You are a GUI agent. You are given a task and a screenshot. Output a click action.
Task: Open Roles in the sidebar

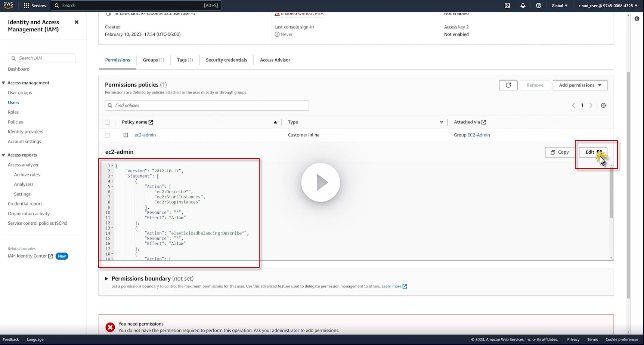click(x=13, y=112)
